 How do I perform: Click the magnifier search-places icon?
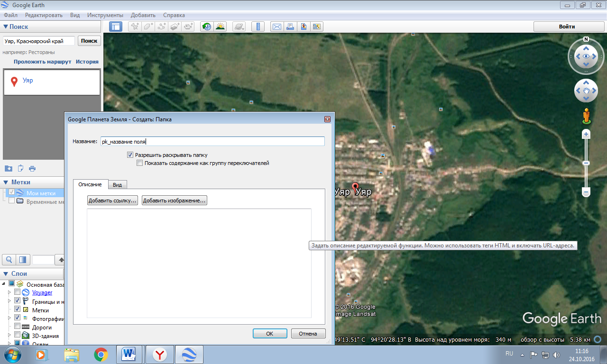pyautogui.click(x=9, y=260)
